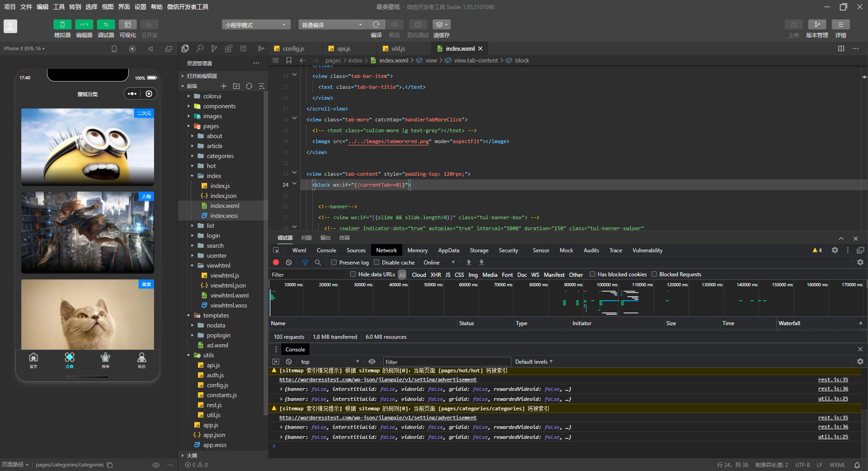Click the XHR filter button
The image size is (868, 471).
(435, 274)
